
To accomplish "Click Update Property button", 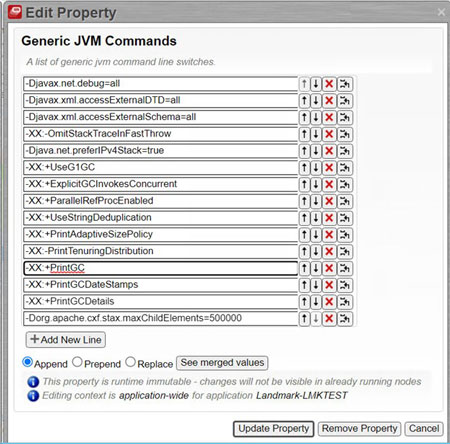I will 273,429.
